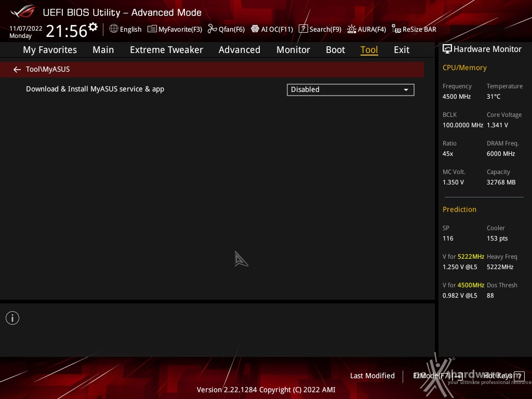Click the CPU/Memory heading
The image size is (532, 399).
[464, 68]
